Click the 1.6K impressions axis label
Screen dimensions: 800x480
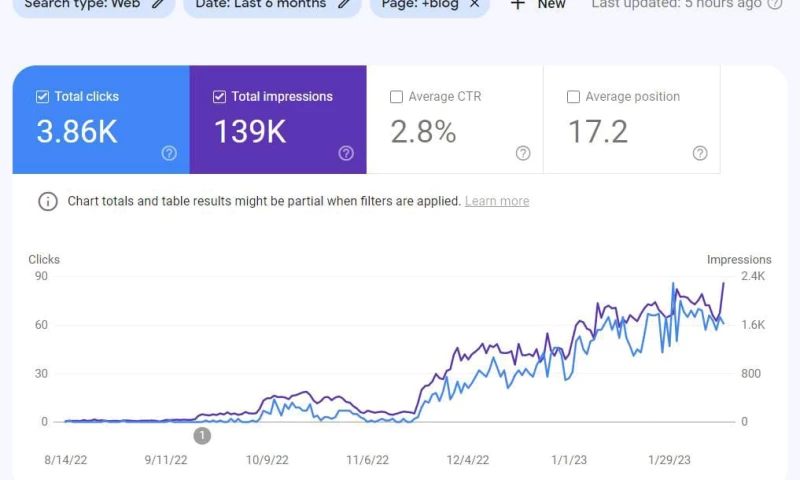pos(753,325)
